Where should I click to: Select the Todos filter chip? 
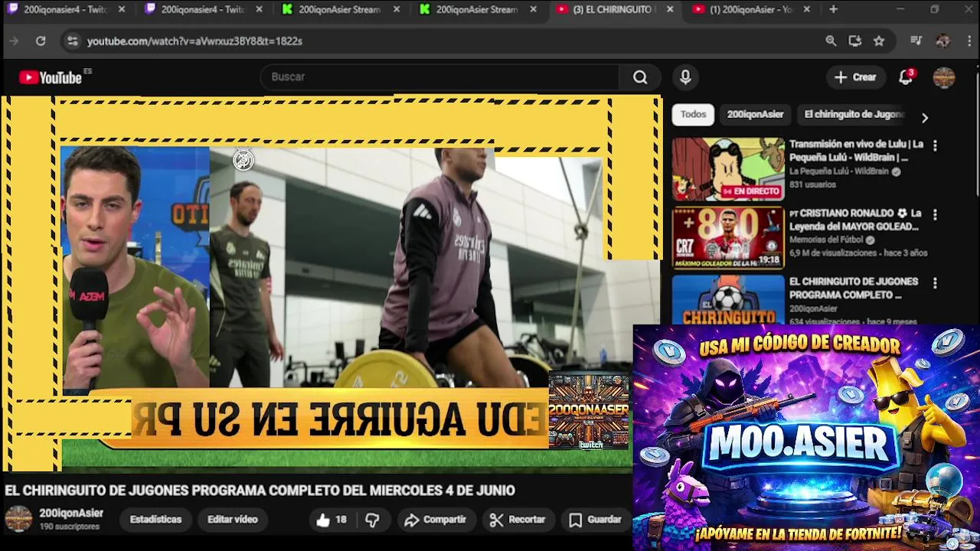click(x=693, y=114)
